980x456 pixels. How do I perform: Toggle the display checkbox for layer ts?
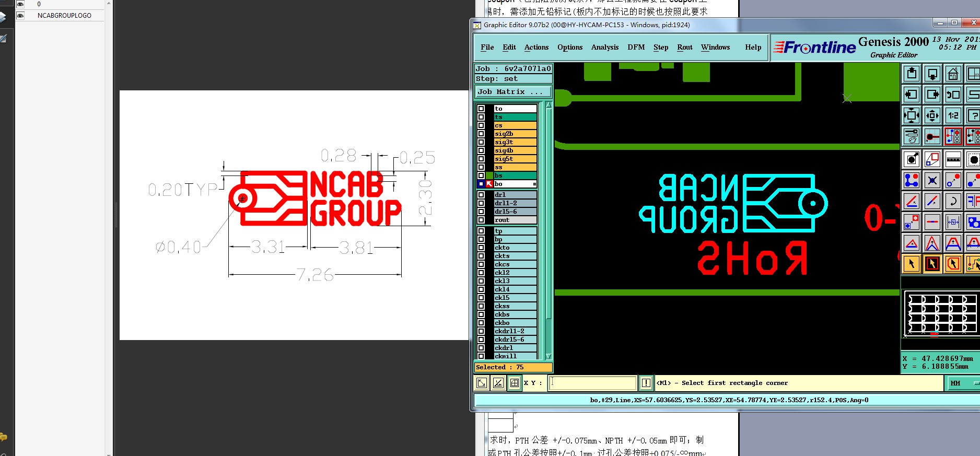point(481,117)
